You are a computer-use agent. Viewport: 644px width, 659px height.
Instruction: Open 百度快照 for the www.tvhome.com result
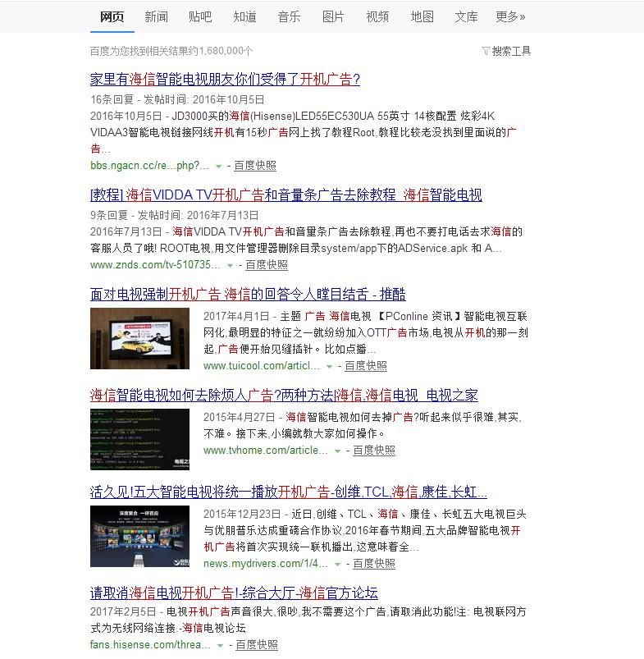374,450
